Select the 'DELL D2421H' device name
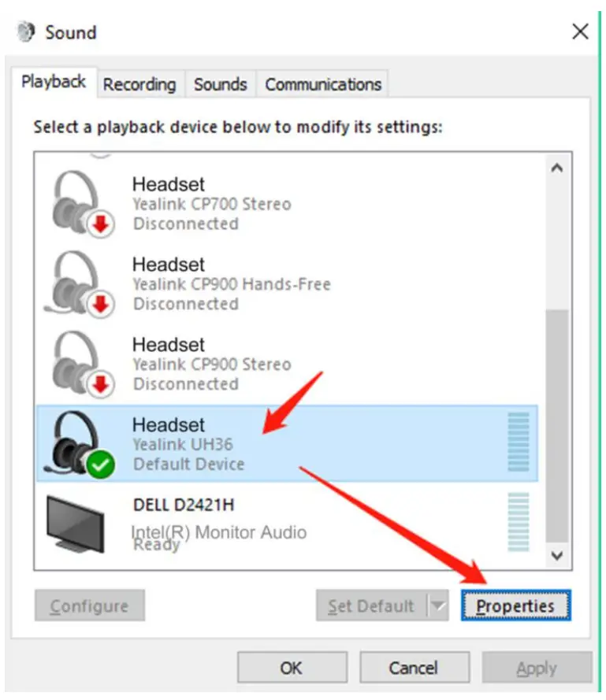Screen dimensions: 606x700 point(184,505)
